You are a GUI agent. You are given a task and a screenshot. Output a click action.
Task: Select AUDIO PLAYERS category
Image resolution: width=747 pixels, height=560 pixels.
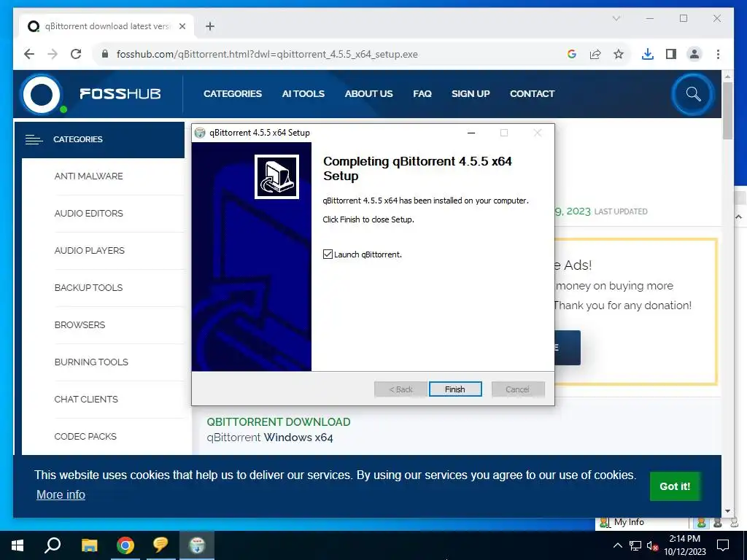click(90, 251)
